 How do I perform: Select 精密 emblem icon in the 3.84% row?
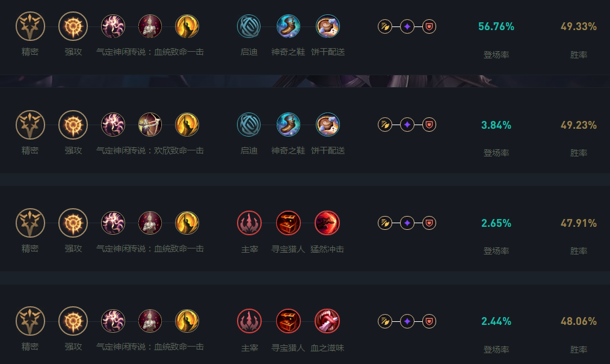click(29, 125)
